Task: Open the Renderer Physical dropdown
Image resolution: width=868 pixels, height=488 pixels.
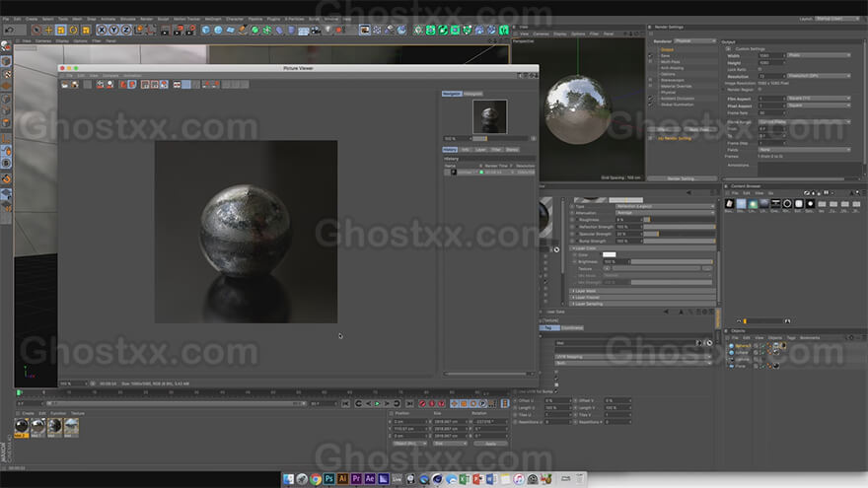Action: [695, 41]
